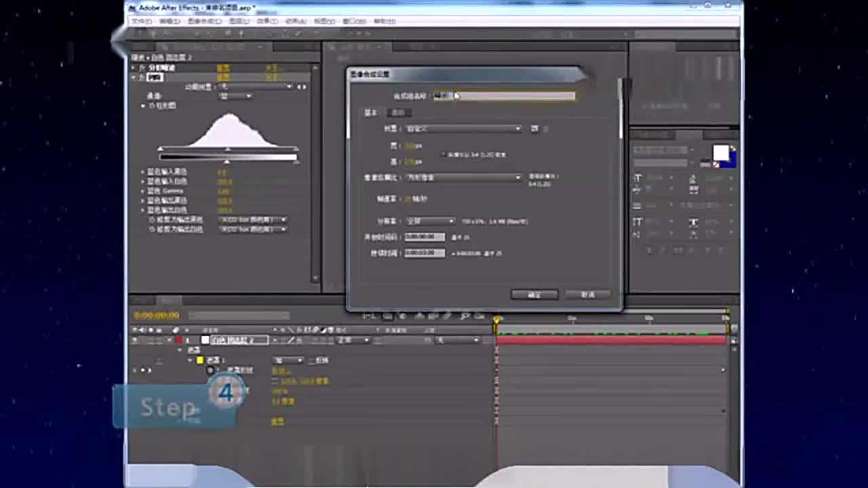Open the 像素纵横比 dropdown in the dialog

[x=463, y=178]
